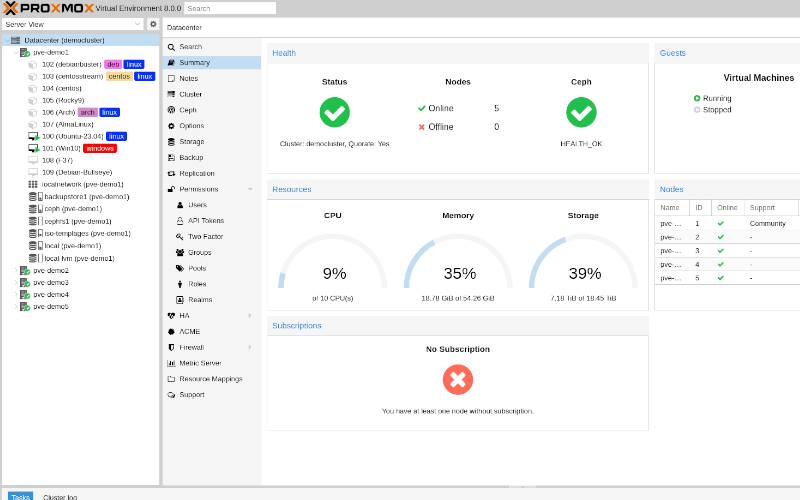Click inside the top Search field
This screenshot has height=500, width=800.
pyautogui.click(x=230, y=8)
